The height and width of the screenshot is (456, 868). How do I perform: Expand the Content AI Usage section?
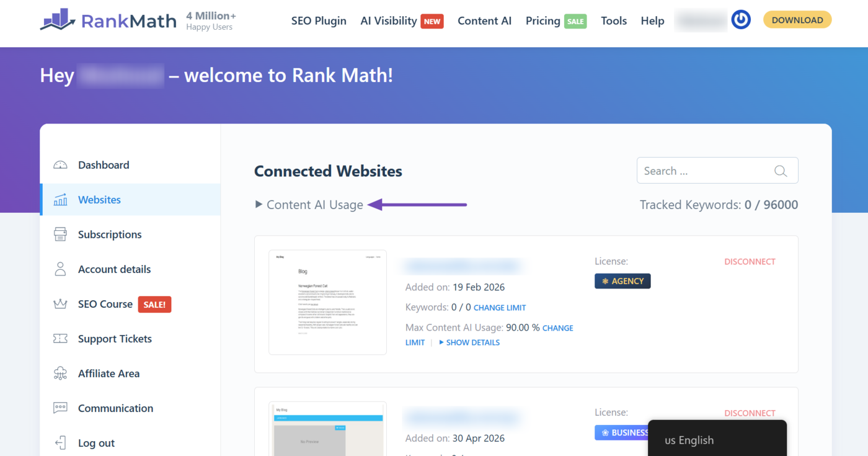click(x=309, y=205)
